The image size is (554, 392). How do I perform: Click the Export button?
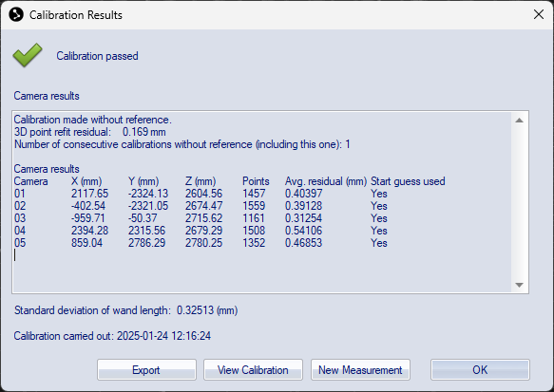146,370
